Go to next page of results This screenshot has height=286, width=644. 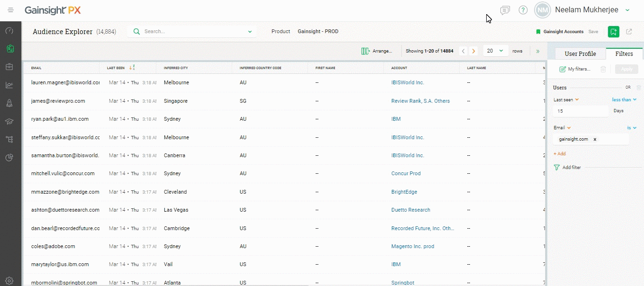(473, 51)
